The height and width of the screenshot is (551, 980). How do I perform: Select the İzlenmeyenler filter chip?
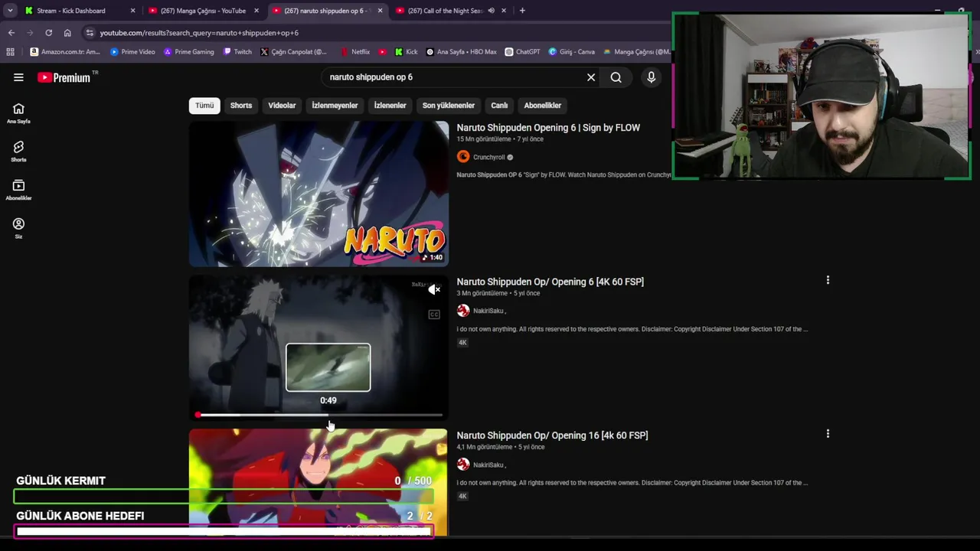tap(335, 106)
